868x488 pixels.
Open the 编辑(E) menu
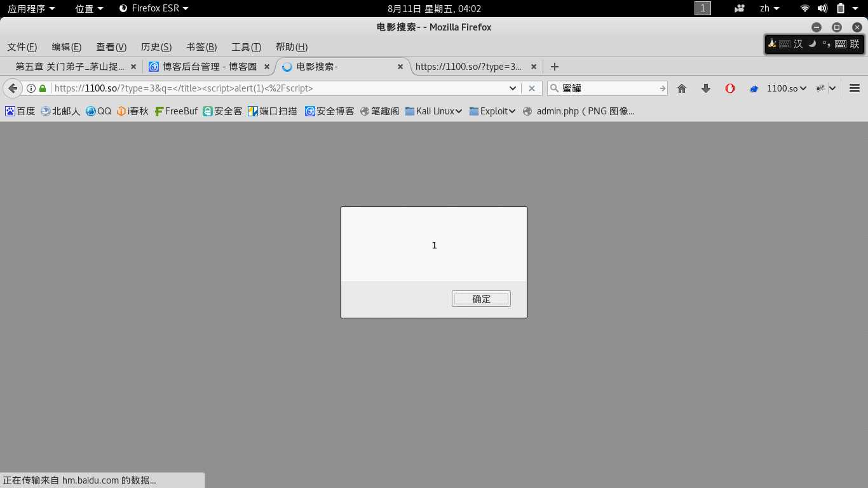(x=67, y=47)
